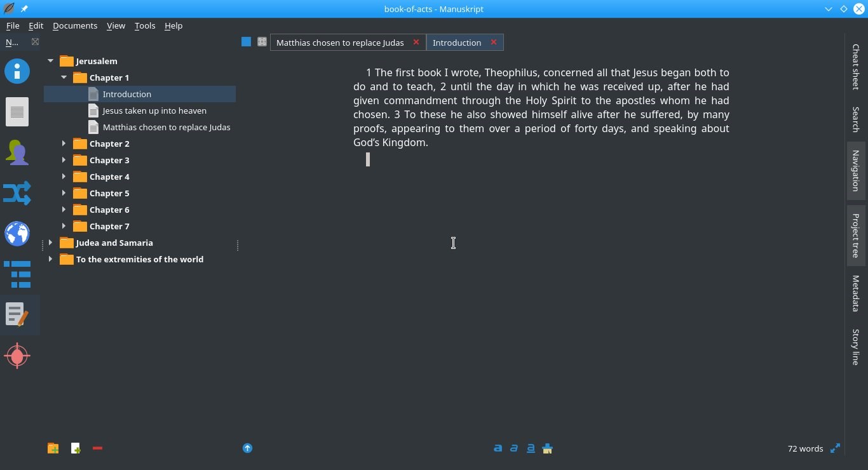The width and height of the screenshot is (868, 470).
Task: Apply bold formatting to text
Action: (498, 448)
